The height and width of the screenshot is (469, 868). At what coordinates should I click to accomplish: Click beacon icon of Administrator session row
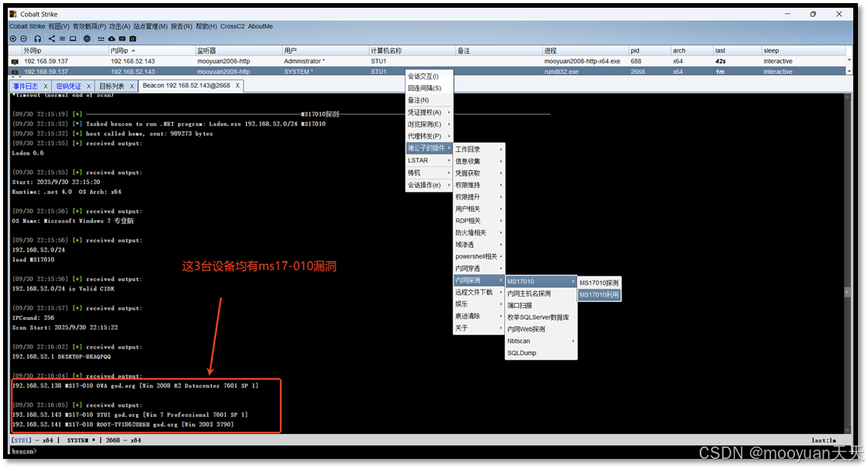click(15, 61)
